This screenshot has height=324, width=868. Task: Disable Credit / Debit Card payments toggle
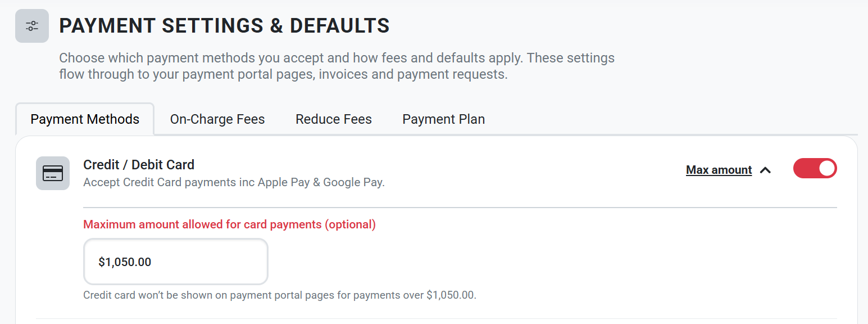(x=815, y=168)
